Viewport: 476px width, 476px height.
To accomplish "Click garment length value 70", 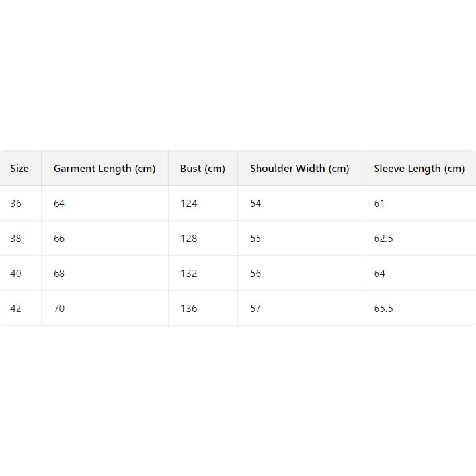I will pos(59,309).
